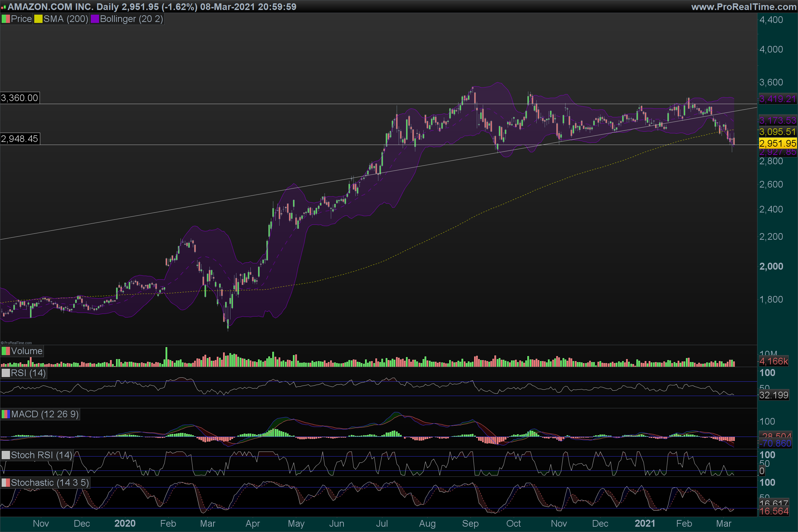Image resolution: width=798 pixels, height=532 pixels.
Task: Click the 2020 label on time axis
Action: click(x=125, y=523)
